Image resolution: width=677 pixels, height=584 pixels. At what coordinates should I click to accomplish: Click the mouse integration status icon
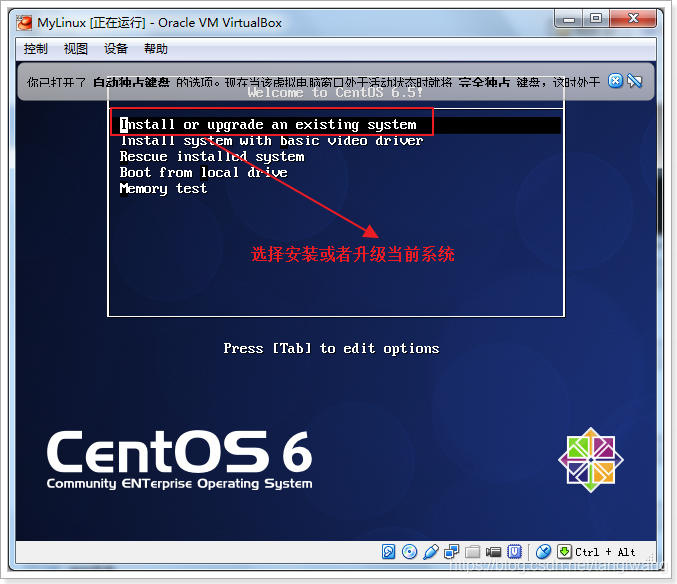(x=543, y=552)
